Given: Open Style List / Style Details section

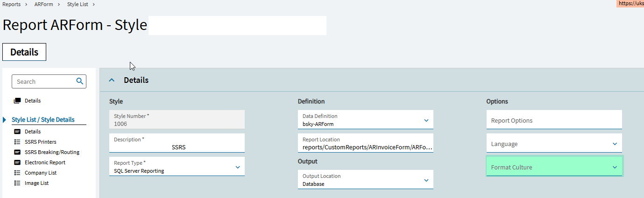Looking at the screenshot, I should [x=43, y=120].
